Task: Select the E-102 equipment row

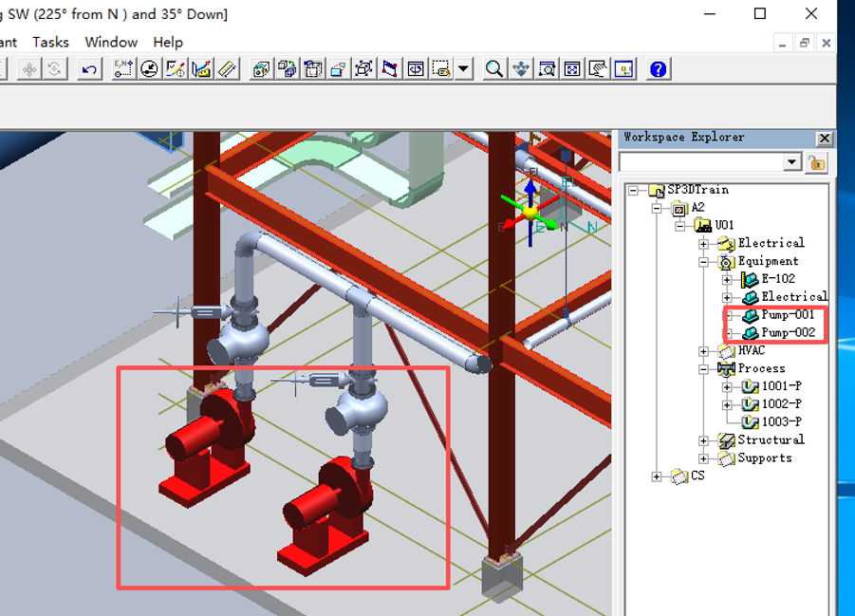Action: (778, 279)
